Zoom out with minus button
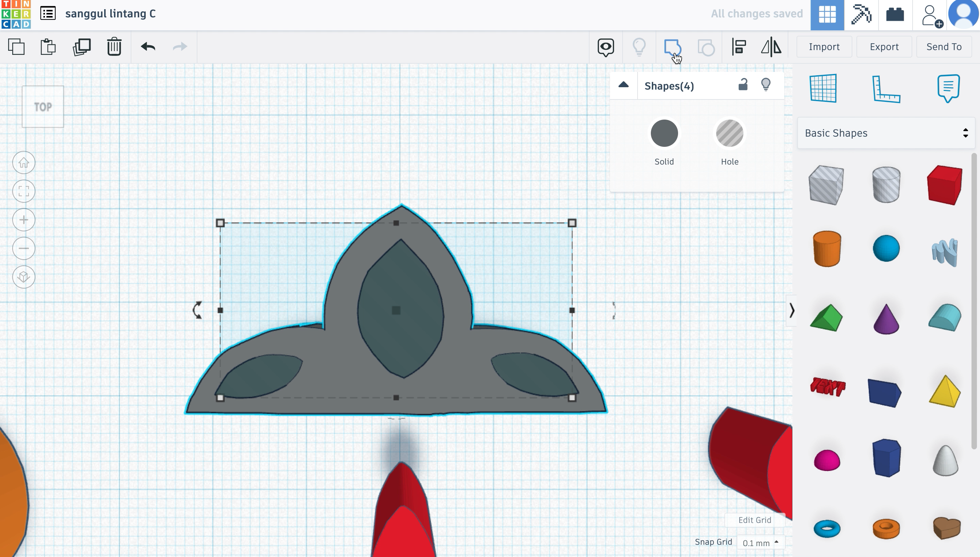The image size is (980, 557). point(24,248)
